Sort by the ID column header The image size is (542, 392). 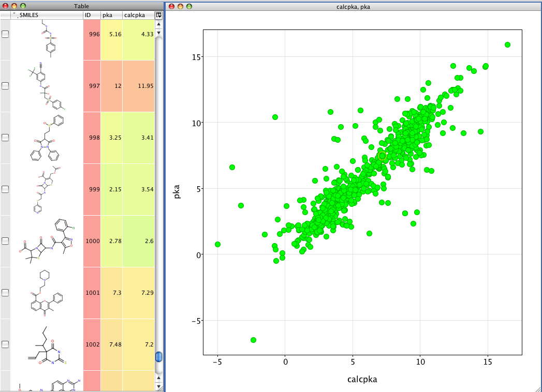coord(92,15)
